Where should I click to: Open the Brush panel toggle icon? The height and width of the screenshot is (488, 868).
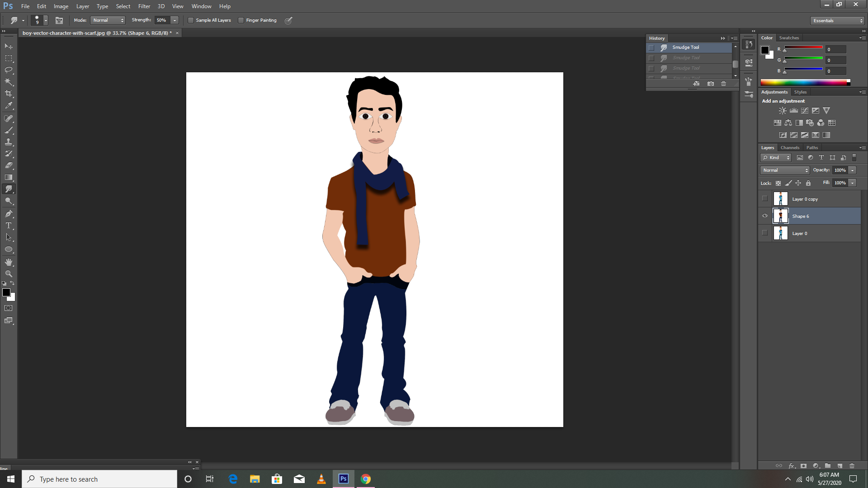click(x=59, y=20)
